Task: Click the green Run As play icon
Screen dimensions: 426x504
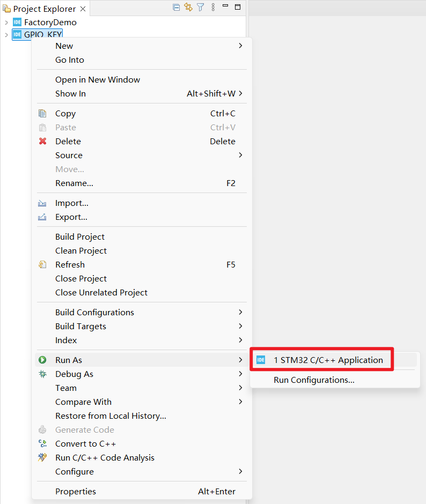Action: (x=43, y=360)
